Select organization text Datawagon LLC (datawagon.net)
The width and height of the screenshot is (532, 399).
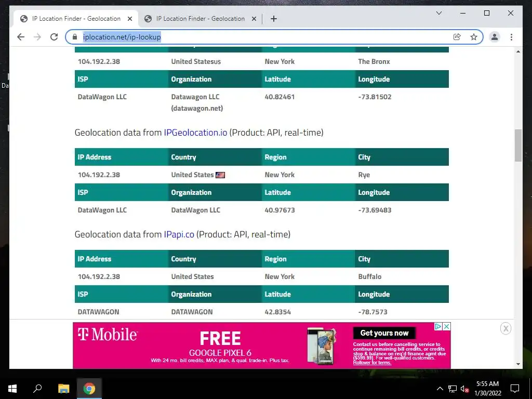(197, 102)
